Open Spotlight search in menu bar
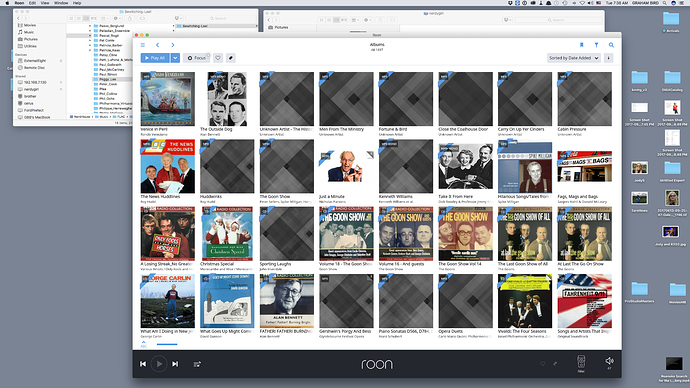 pyautogui.click(x=664, y=3)
